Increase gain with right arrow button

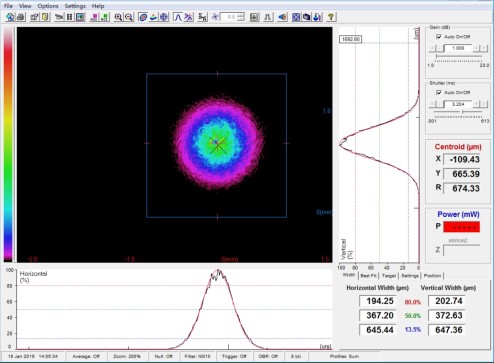click(x=484, y=48)
